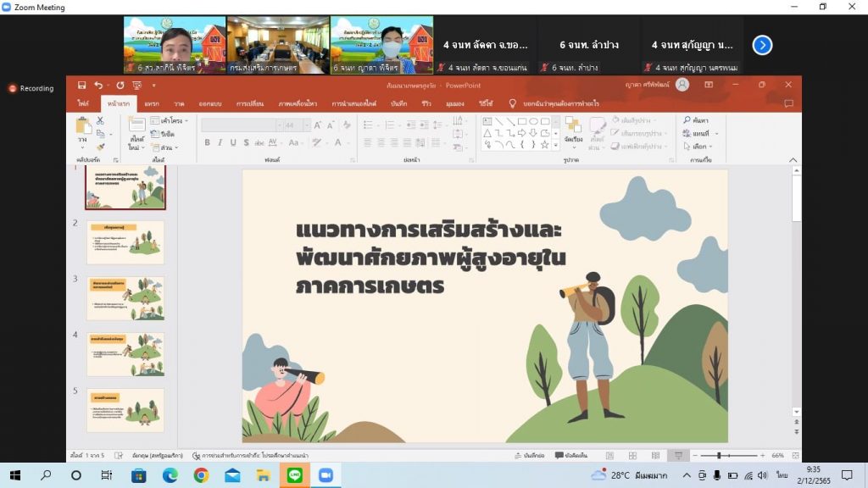Toggle Underline text formatting
This screenshot has height=488, width=868.
pyautogui.click(x=232, y=142)
